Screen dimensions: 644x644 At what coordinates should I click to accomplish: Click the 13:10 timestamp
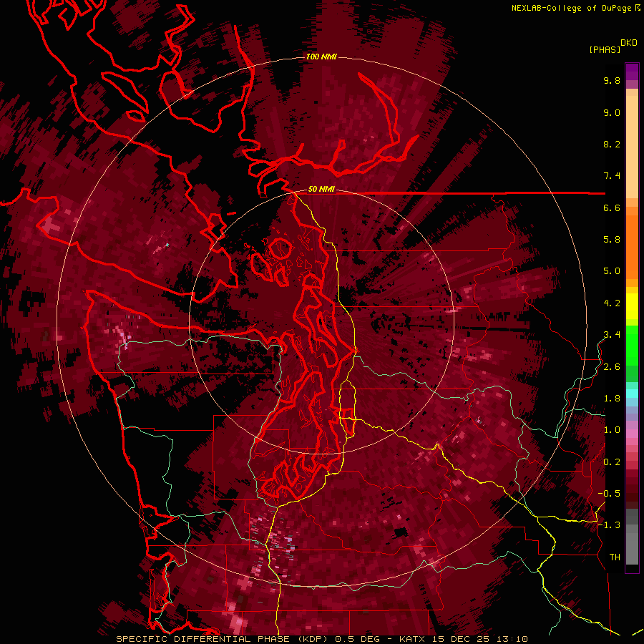pyautogui.click(x=512, y=639)
